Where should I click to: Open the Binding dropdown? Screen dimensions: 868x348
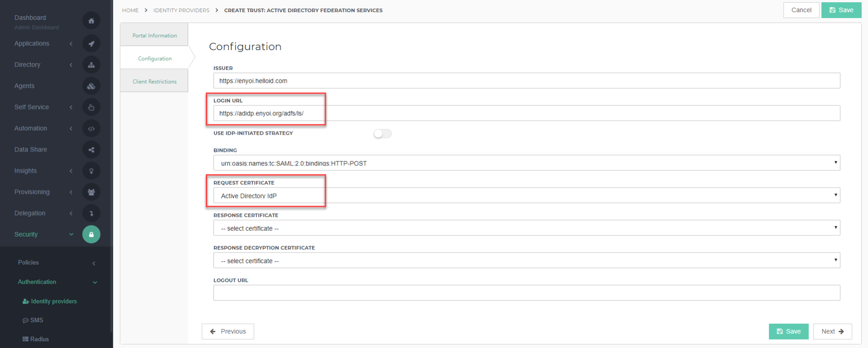point(526,163)
